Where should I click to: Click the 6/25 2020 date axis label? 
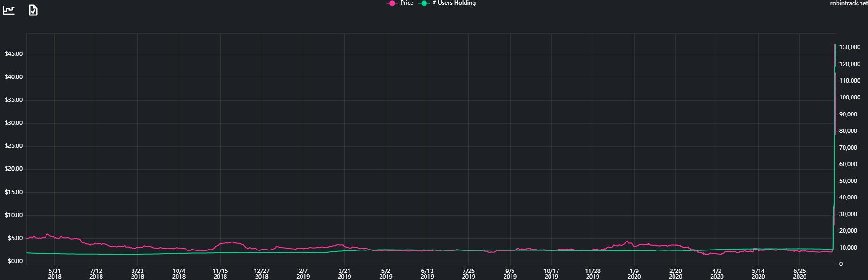(799, 273)
